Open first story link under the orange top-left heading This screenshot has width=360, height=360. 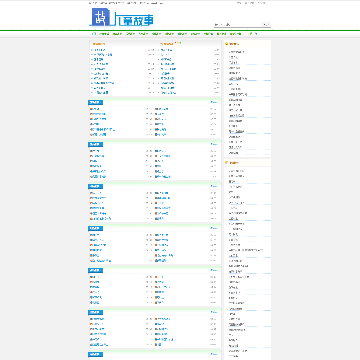point(98,50)
